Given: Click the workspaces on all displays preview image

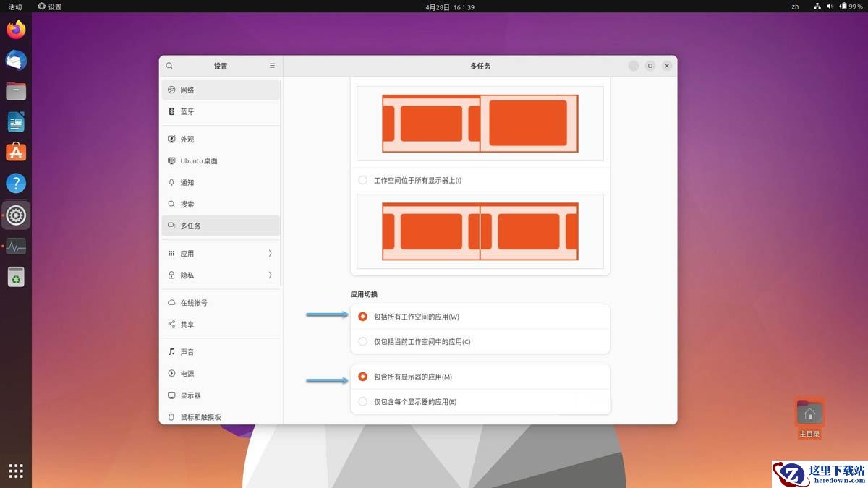Looking at the screenshot, I should click(480, 231).
